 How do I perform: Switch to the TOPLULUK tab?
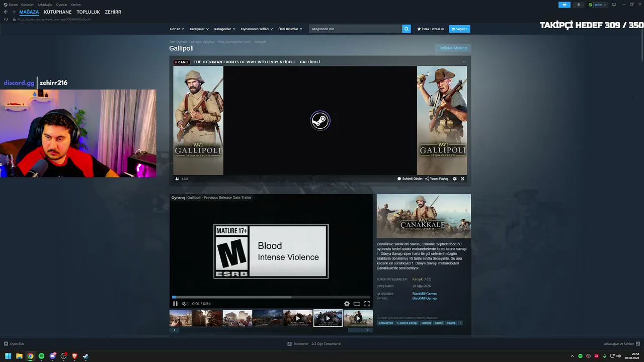point(89,12)
